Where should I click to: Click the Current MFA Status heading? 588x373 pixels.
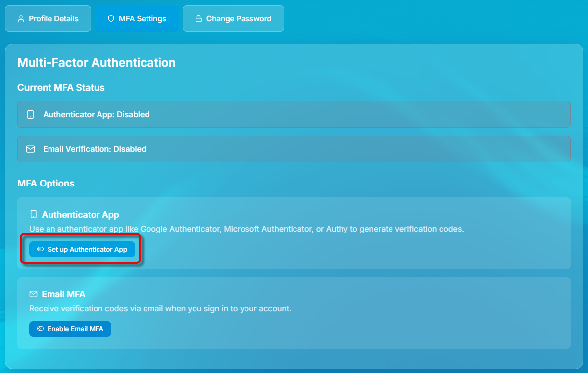[x=61, y=87]
